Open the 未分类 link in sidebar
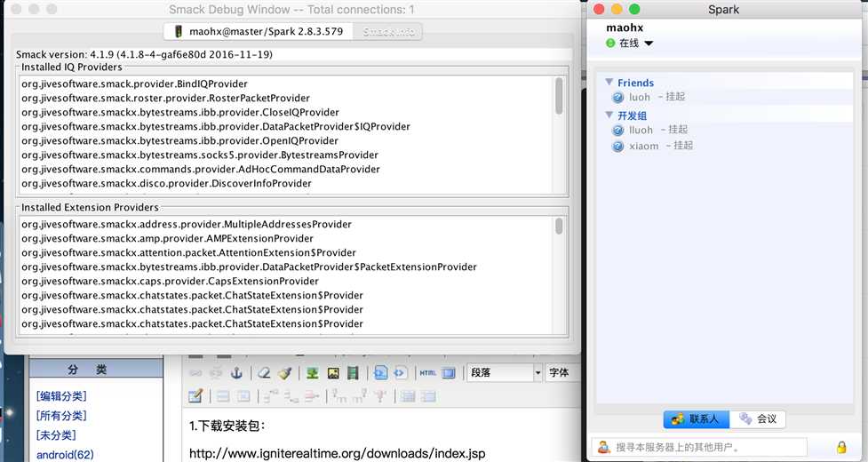Screen dimensions: 868x462 (56, 434)
